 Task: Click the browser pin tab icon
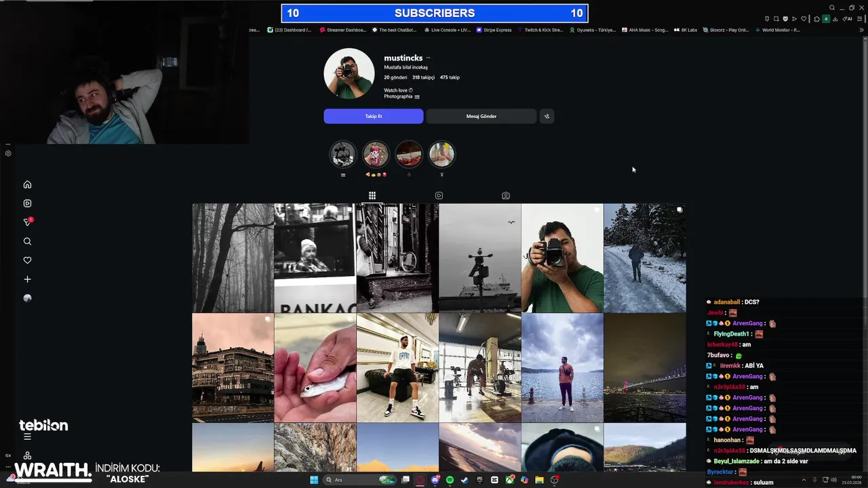767,18
